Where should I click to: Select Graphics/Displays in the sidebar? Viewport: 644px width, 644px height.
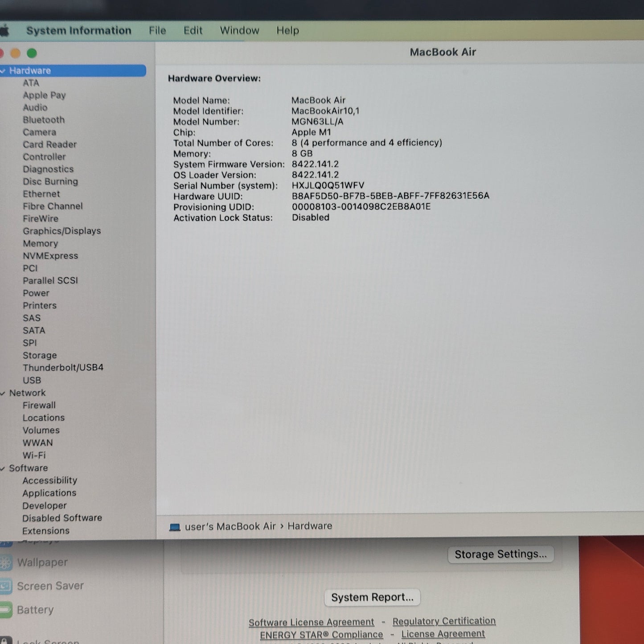click(62, 231)
